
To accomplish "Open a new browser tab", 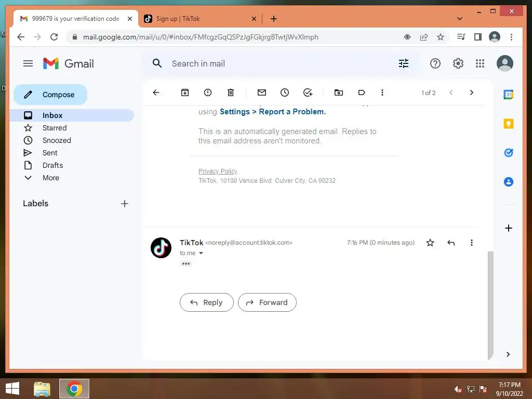I will pos(274,19).
